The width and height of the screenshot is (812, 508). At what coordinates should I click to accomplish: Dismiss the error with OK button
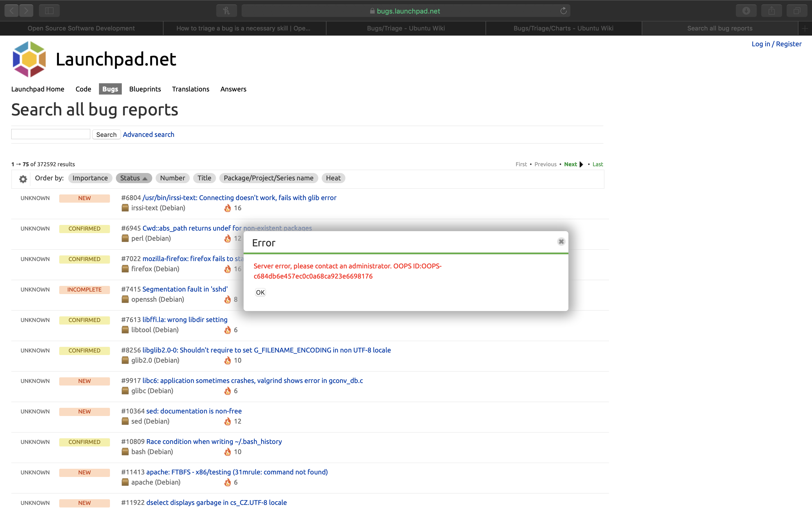pos(261,292)
